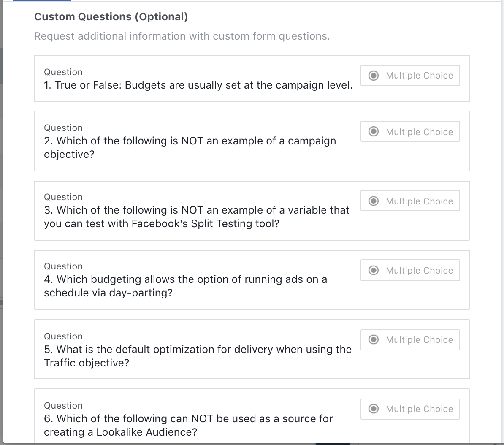
Task: Click the Lookalike Audience source question text
Action: pos(188,425)
